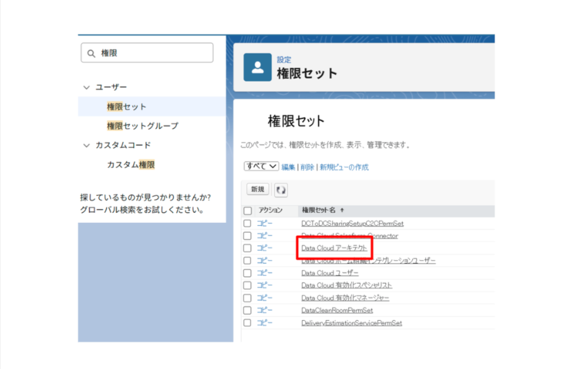Check the box for DataCleanRoomPermSet row
This screenshot has width=588, height=369.
tap(247, 310)
